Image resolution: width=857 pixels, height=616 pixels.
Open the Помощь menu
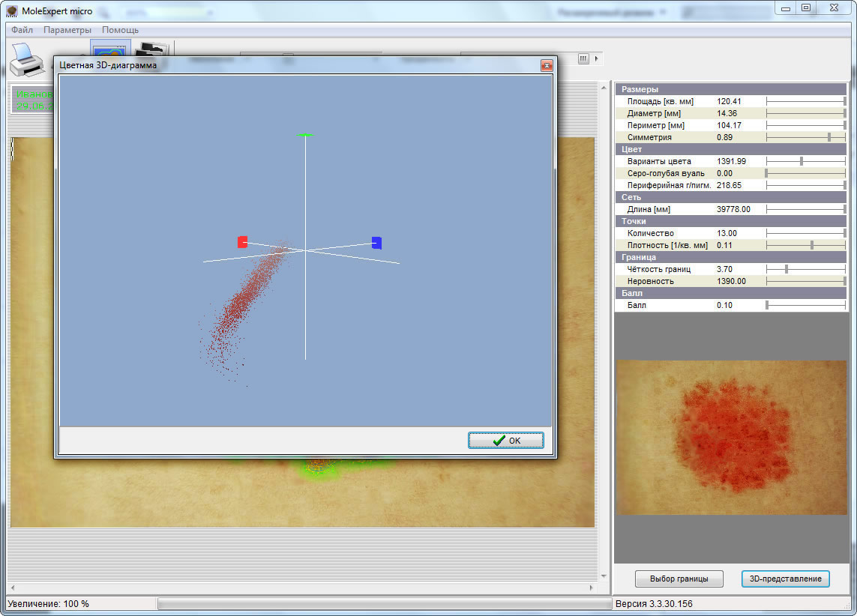click(x=120, y=30)
